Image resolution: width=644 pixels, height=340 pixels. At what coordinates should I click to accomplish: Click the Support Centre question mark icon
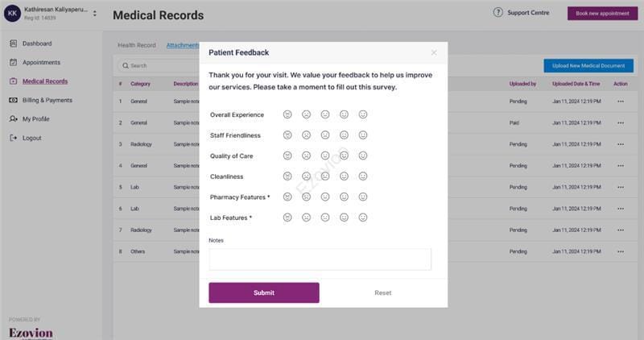498,13
